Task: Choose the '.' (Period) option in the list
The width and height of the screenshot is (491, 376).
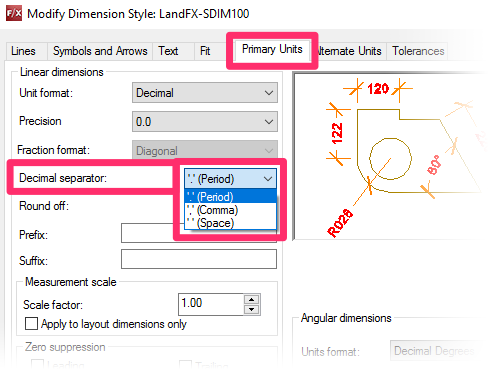Action: (x=231, y=197)
